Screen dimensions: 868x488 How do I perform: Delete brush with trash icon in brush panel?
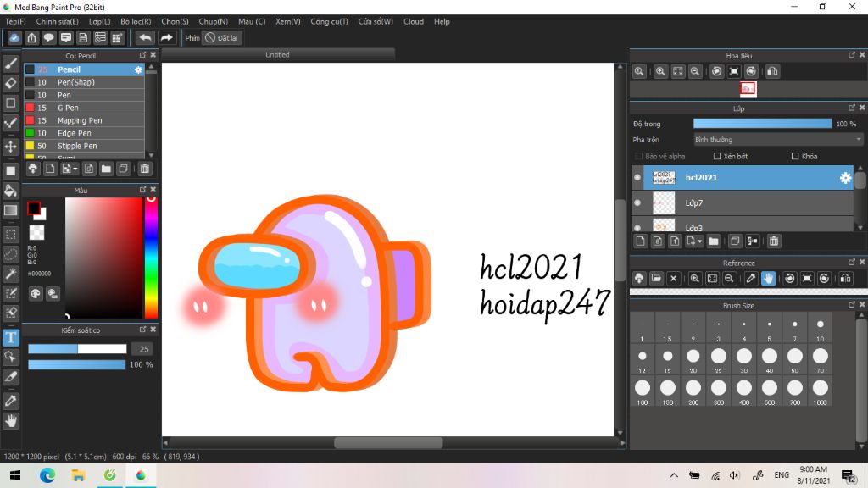coord(144,169)
